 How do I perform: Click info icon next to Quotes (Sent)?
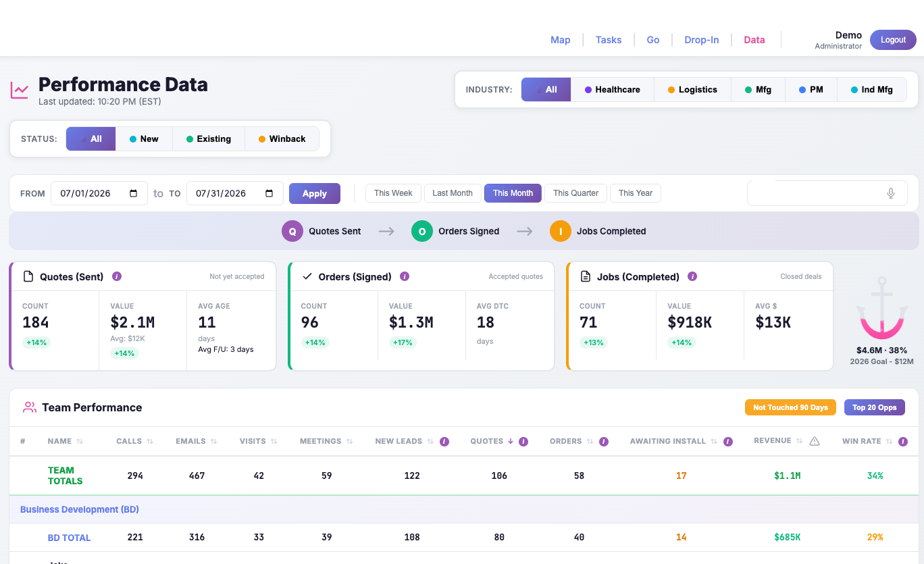(x=117, y=276)
